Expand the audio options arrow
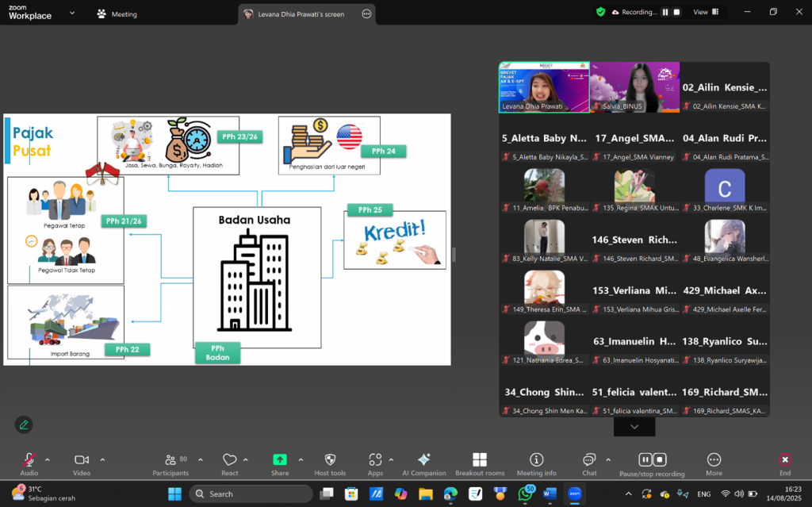 47,459
